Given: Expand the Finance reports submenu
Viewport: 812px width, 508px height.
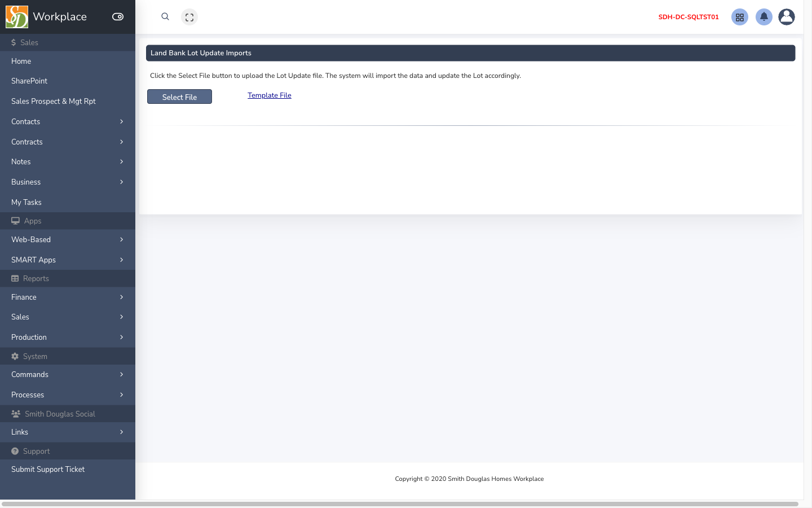Looking at the screenshot, I should click(x=68, y=297).
